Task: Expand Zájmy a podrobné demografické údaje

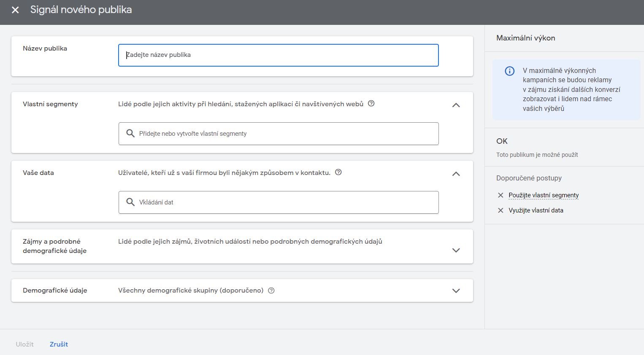Action: point(456,250)
